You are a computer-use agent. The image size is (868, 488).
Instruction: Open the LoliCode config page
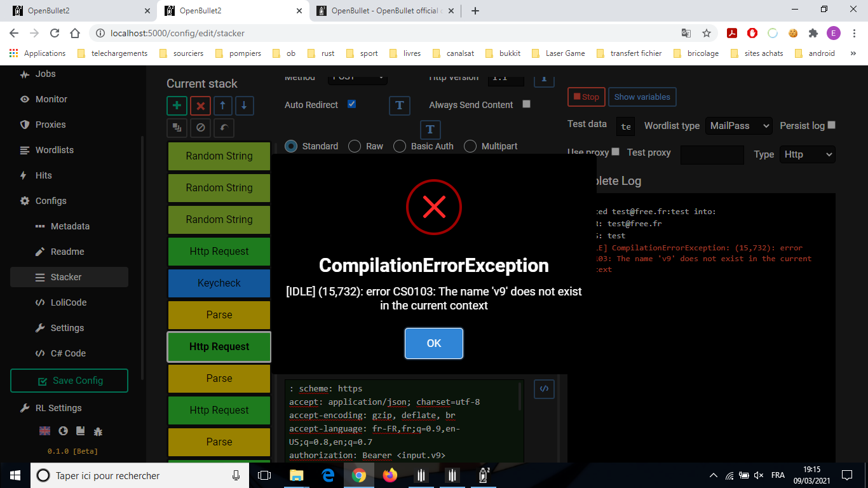[x=69, y=302]
